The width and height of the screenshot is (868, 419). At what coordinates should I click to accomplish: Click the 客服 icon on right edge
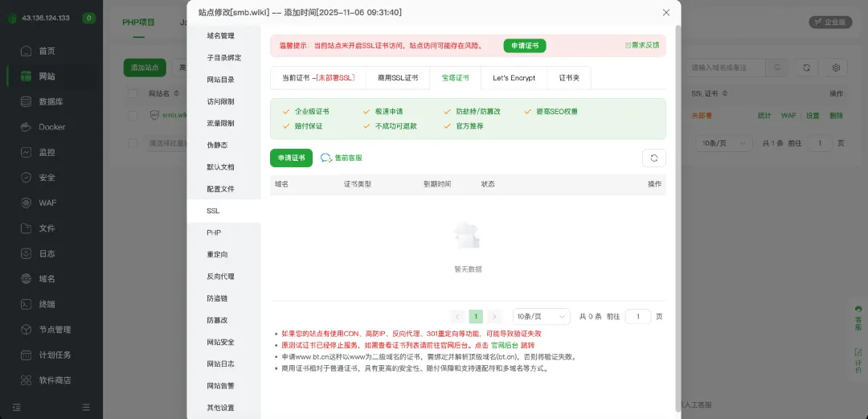858,318
